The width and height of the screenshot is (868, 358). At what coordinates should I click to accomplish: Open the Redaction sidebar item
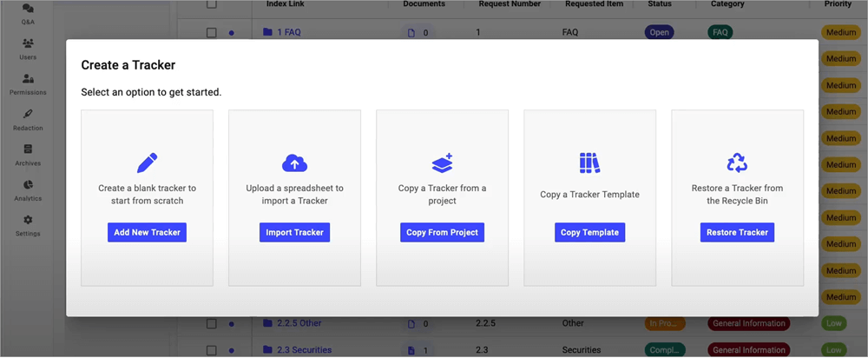(28, 120)
